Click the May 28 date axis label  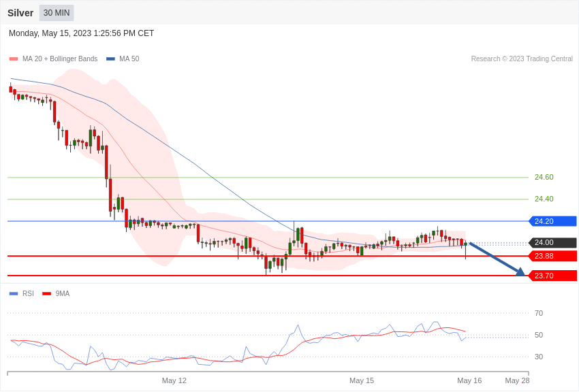point(517,380)
